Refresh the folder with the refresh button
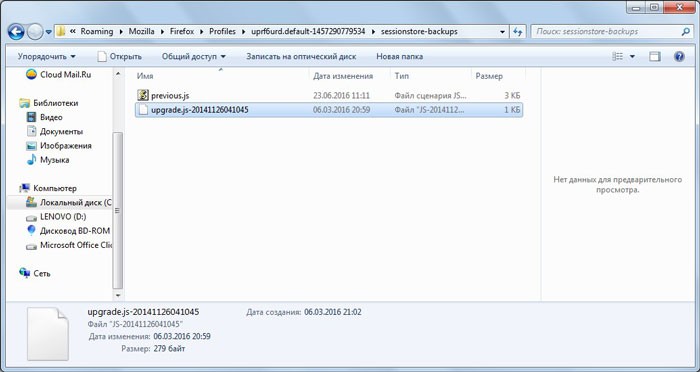This screenshot has height=372, width=700. [517, 32]
